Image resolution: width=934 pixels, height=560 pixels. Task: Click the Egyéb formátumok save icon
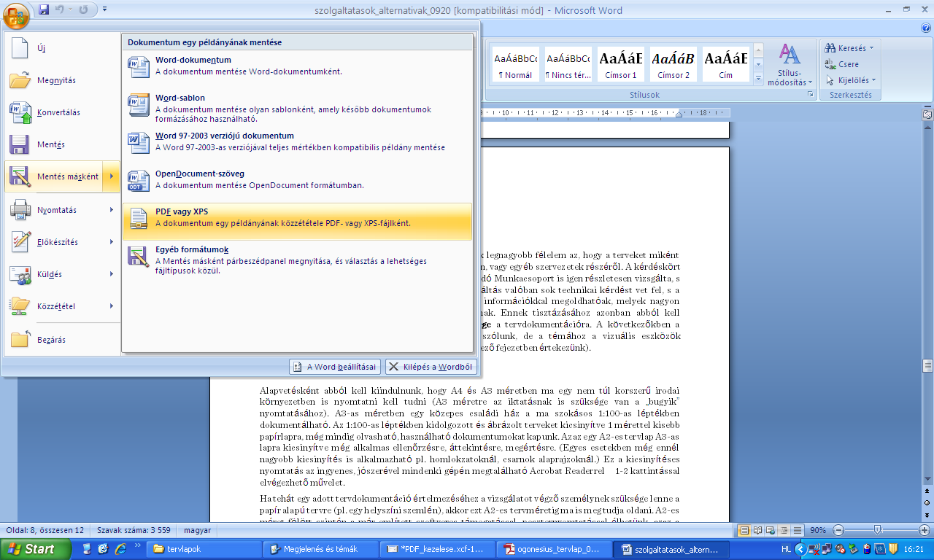coord(139,257)
